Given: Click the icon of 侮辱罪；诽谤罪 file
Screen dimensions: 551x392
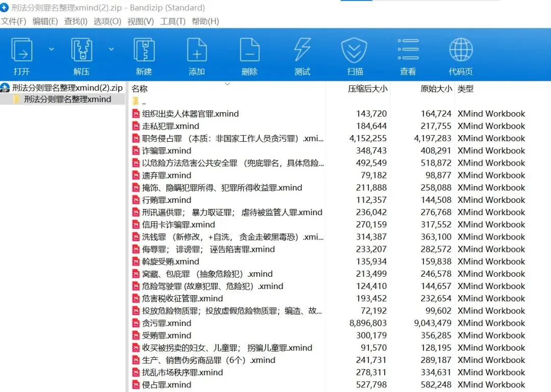Looking at the screenshot, I should (x=136, y=249).
